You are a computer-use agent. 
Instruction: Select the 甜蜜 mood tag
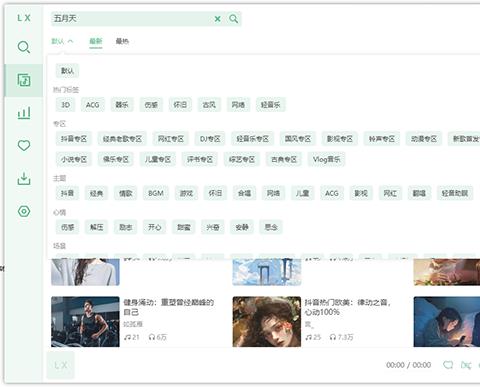coord(184,227)
